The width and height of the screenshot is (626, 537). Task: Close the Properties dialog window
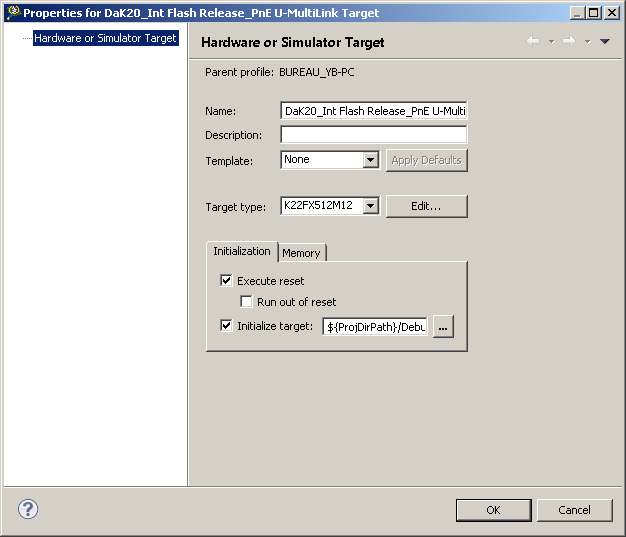[x=612, y=13]
